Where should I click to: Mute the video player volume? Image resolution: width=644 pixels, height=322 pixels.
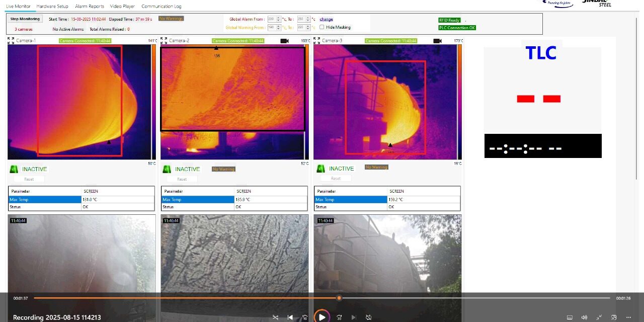click(x=584, y=317)
